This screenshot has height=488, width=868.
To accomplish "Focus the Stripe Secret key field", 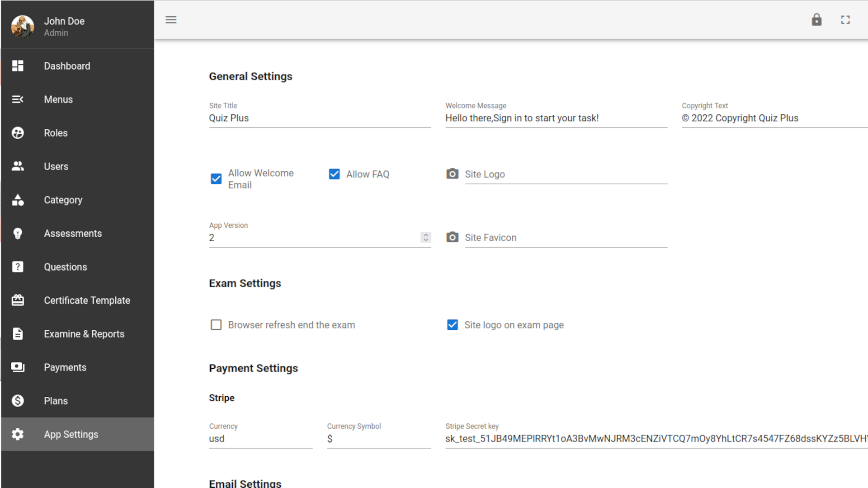I will (x=656, y=439).
